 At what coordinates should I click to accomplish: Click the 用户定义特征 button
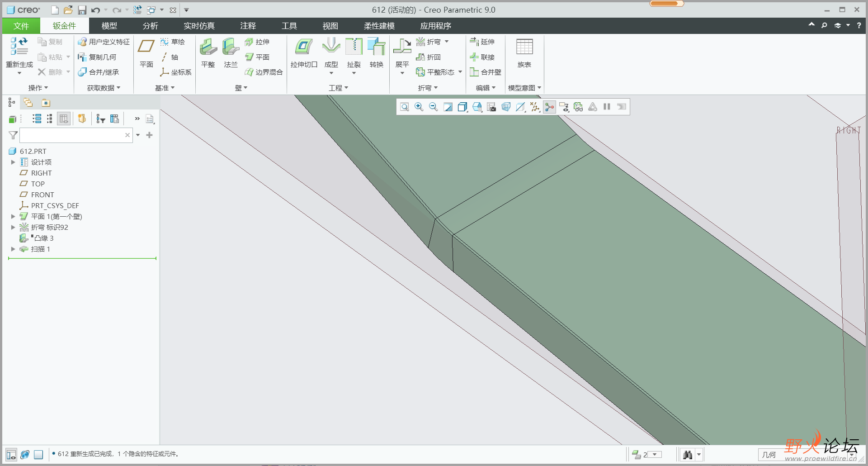click(x=104, y=42)
